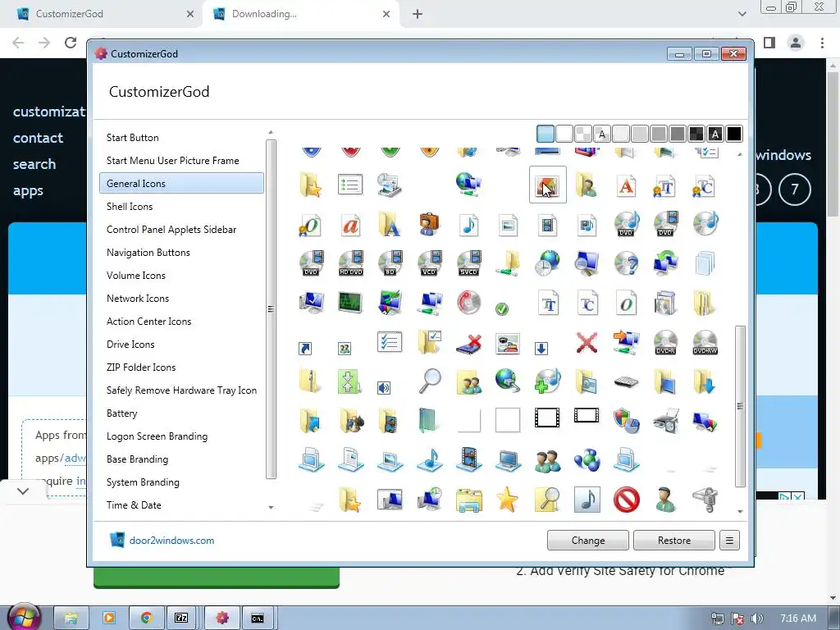Click the Windows Start orb
The height and width of the screenshot is (630, 840).
[24, 617]
